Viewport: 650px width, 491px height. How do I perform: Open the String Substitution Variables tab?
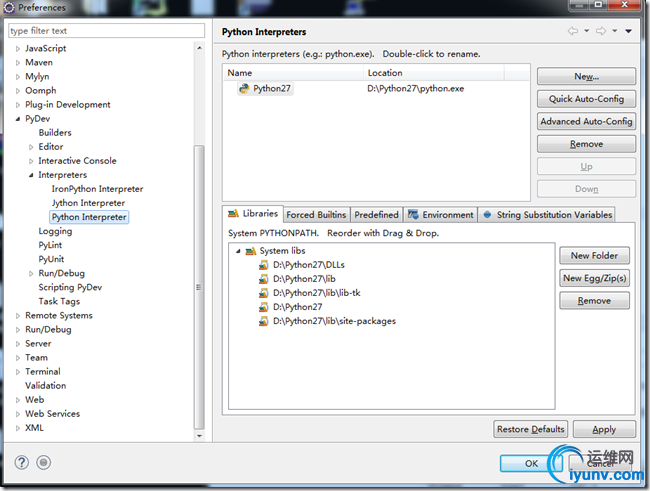click(x=547, y=215)
